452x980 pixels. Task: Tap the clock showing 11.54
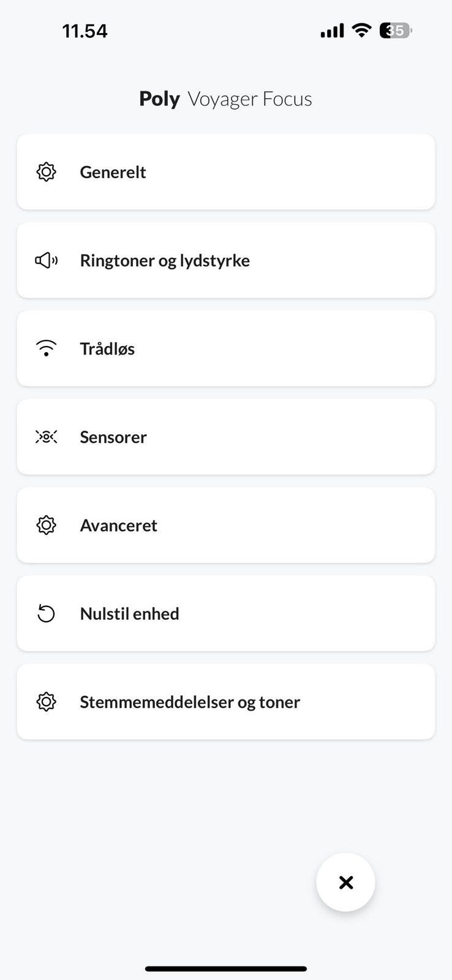click(85, 31)
